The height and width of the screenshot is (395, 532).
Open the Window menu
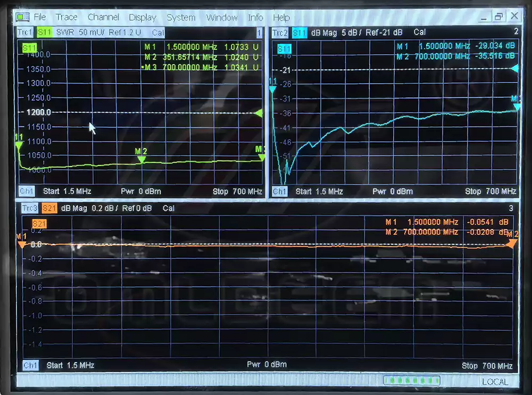(222, 18)
